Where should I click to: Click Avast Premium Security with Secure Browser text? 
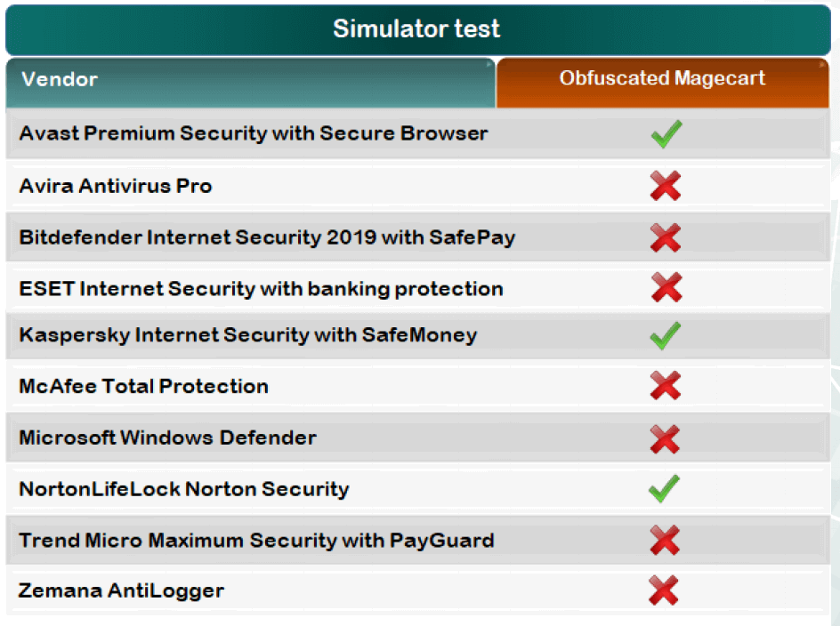click(x=254, y=133)
